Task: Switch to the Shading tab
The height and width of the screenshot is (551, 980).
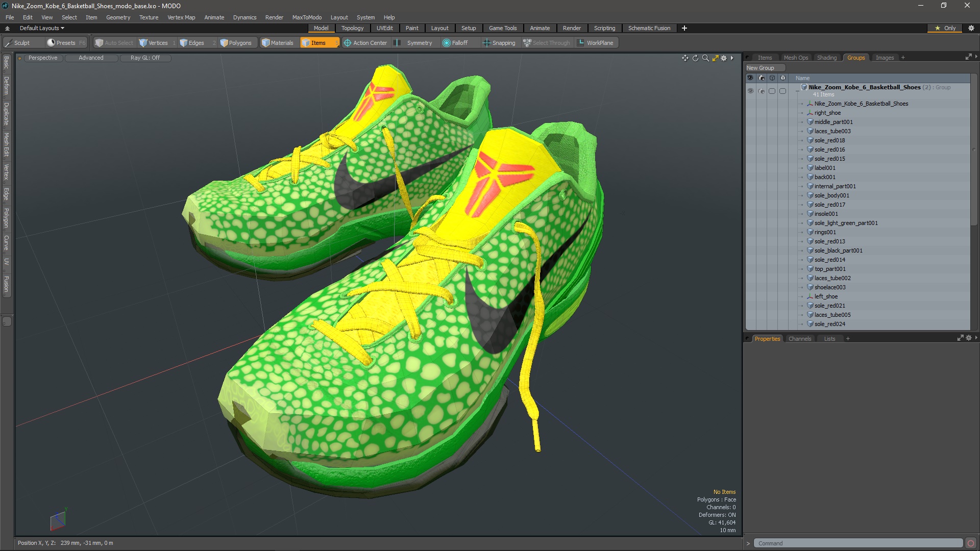Action: point(826,58)
